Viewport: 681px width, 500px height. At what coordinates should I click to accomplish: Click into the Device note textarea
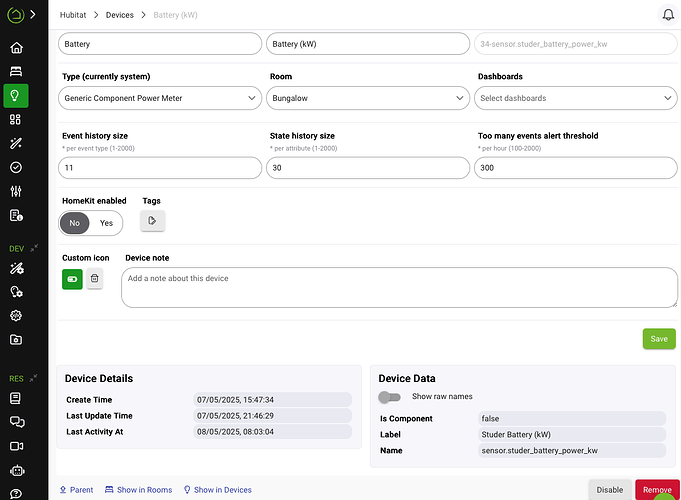click(399, 288)
